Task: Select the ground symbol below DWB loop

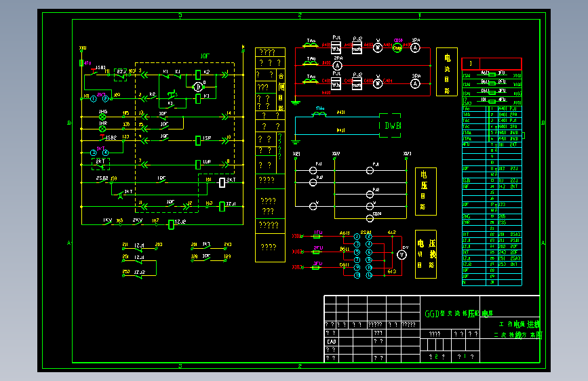Action: coord(296,142)
